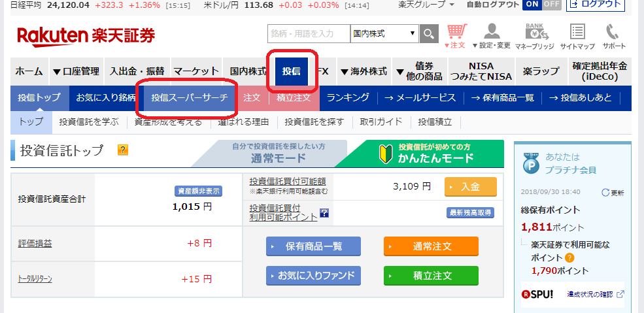The width and height of the screenshot is (644, 313).
Task: Click the magnifier search button
Action: pyautogui.click(x=429, y=33)
